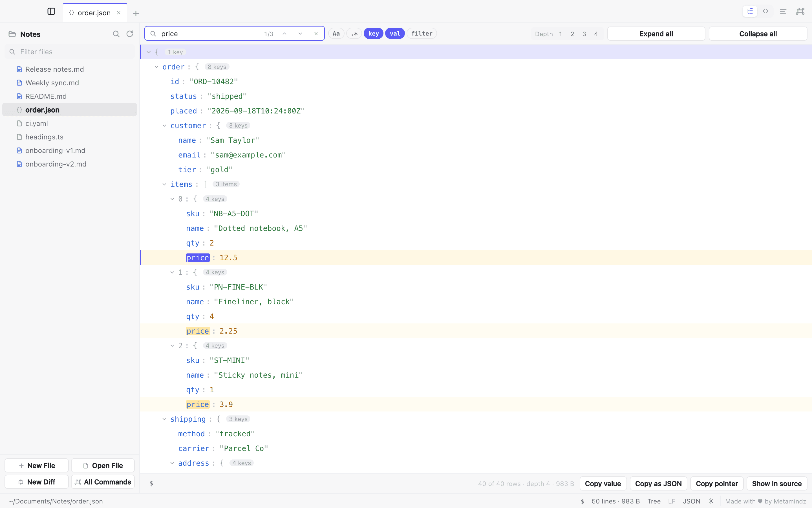The height and width of the screenshot is (508, 812).
Task: Toggle the sidebar panel icon
Action: (x=51, y=11)
